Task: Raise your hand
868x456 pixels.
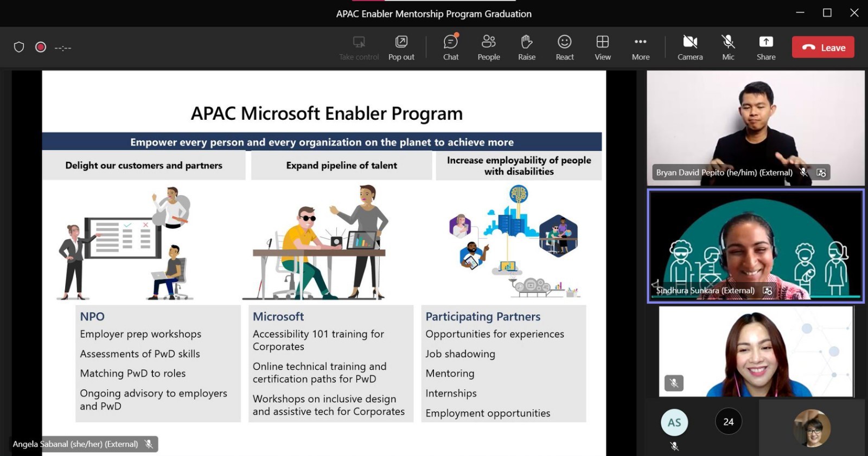Action: click(x=527, y=48)
